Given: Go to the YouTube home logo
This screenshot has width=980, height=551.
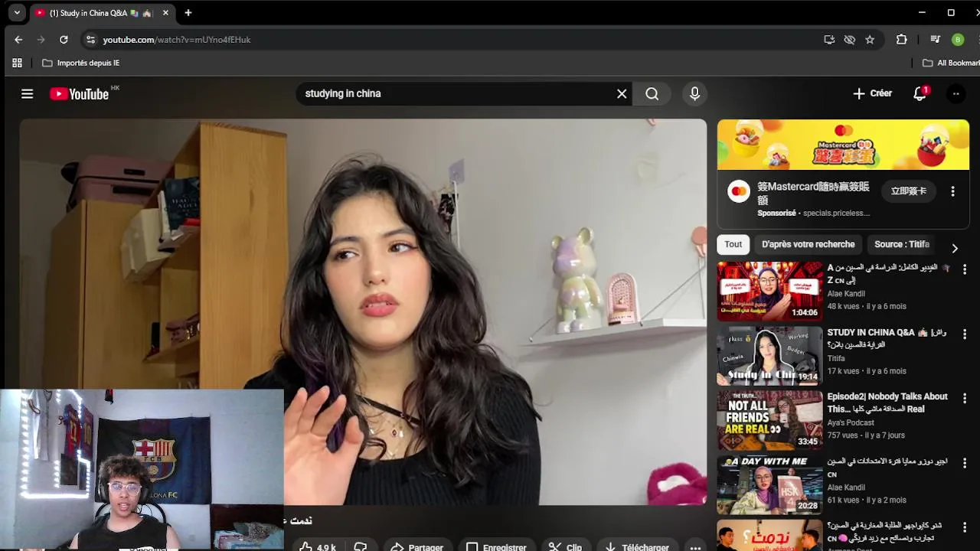Looking at the screenshot, I should (x=80, y=93).
